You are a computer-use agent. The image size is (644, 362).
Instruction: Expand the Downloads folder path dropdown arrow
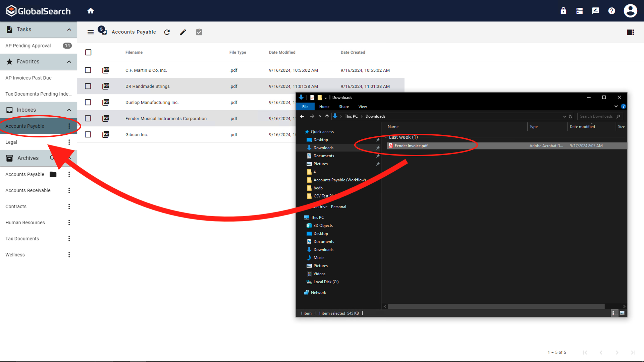click(565, 116)
